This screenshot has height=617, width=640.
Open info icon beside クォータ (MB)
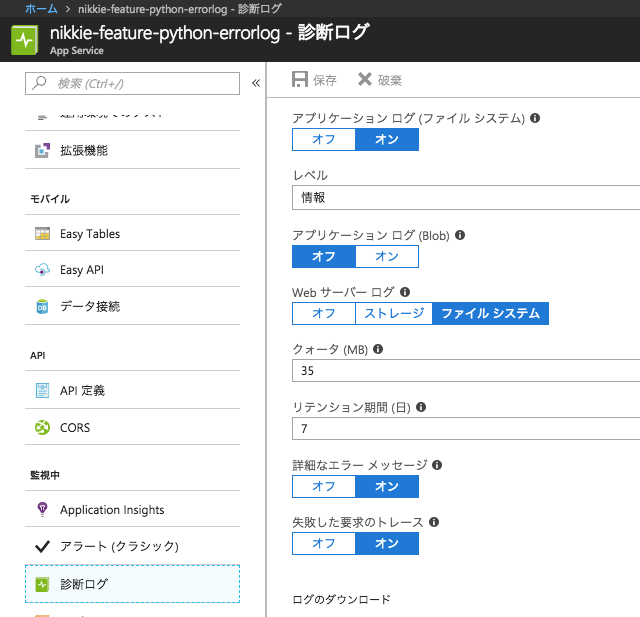tap(378, 349)
